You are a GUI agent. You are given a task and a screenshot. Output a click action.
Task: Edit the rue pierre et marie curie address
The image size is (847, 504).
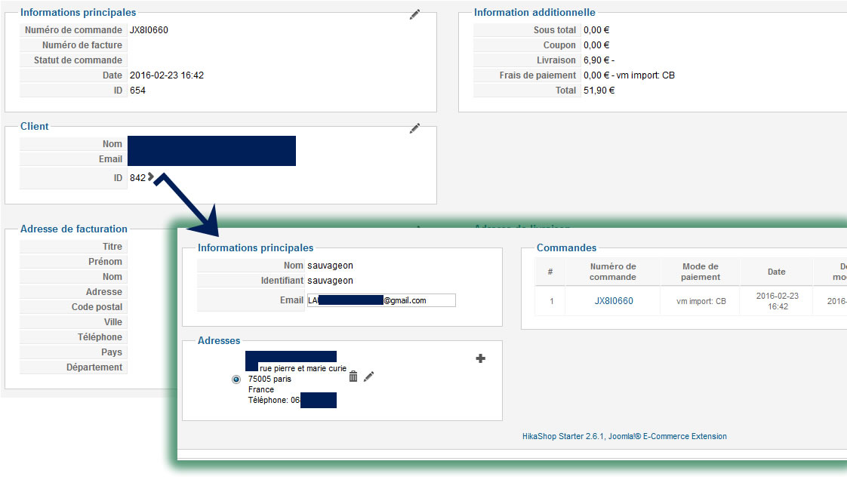[x=369, y=376]
